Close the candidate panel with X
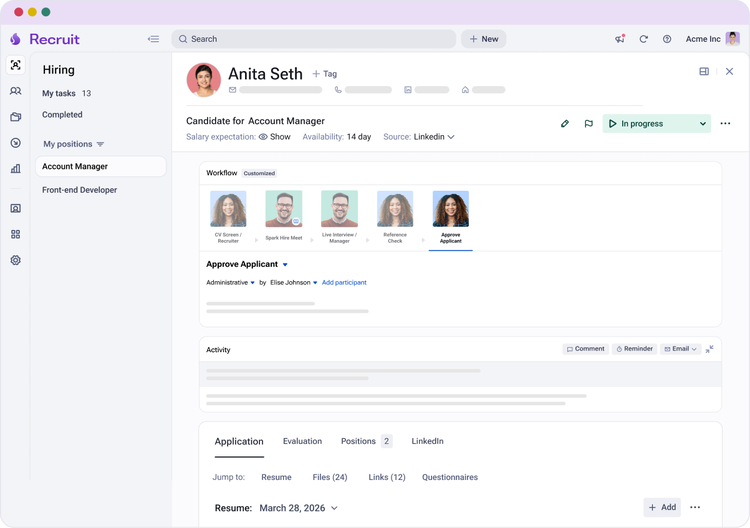The width and height of the screenshot is (750, 528). click(729, 71)
